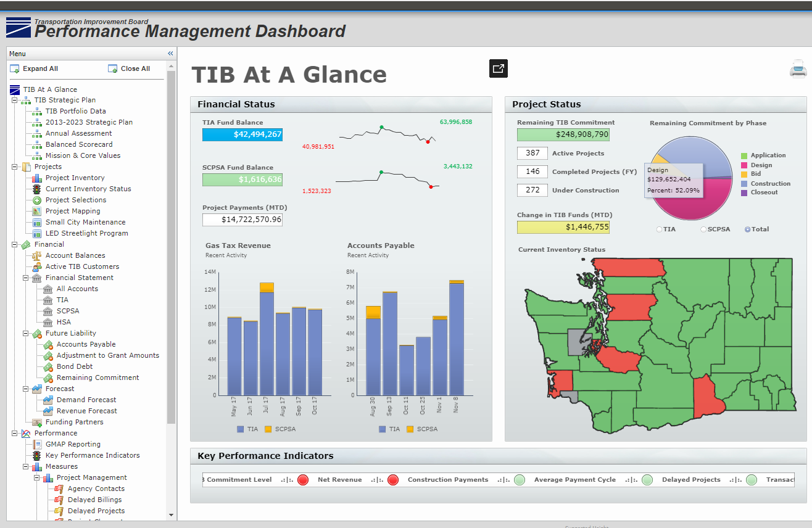Click the Active TIB Customers people icon
Screen dimensions: 812x528
coord(37,267)
